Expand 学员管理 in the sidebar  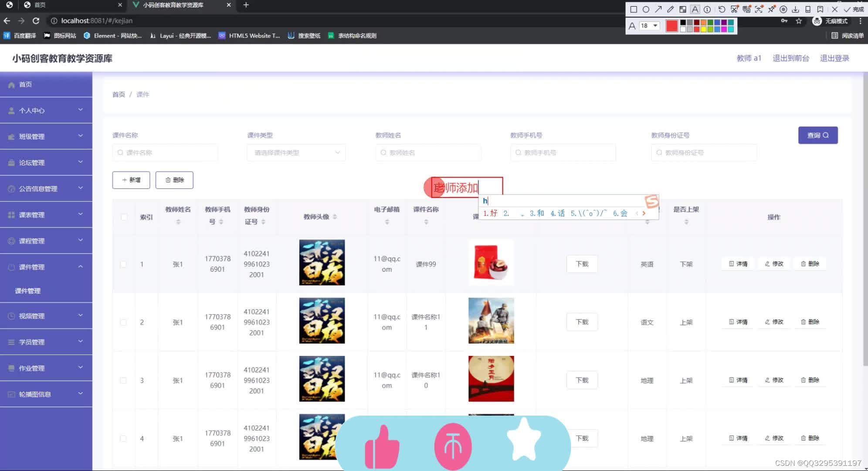[46, 342]
